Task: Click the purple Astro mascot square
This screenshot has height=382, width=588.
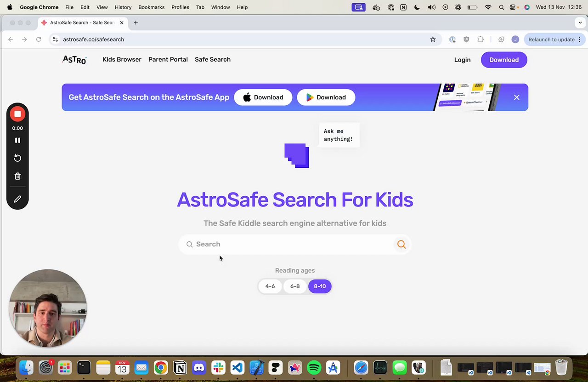Action: (297, 156)
